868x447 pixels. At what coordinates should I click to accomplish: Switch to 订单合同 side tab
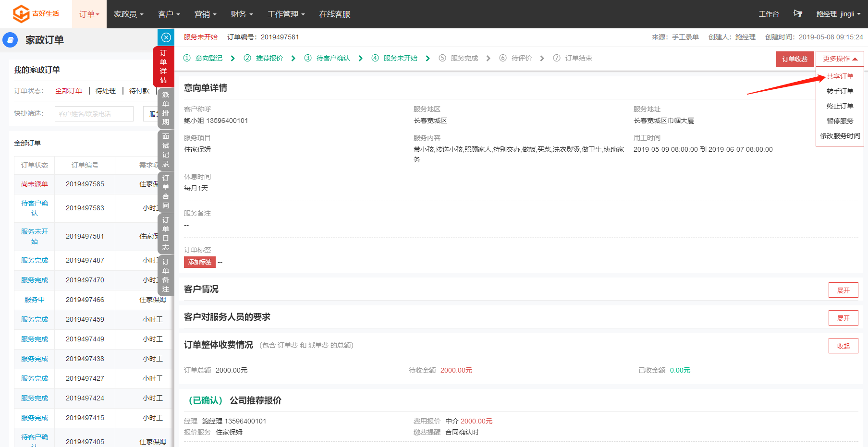pos(166,192)
